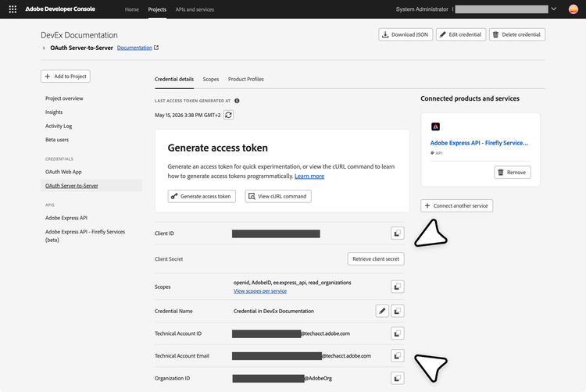
Task: Click Generate access token button
Action: point(202,196)
